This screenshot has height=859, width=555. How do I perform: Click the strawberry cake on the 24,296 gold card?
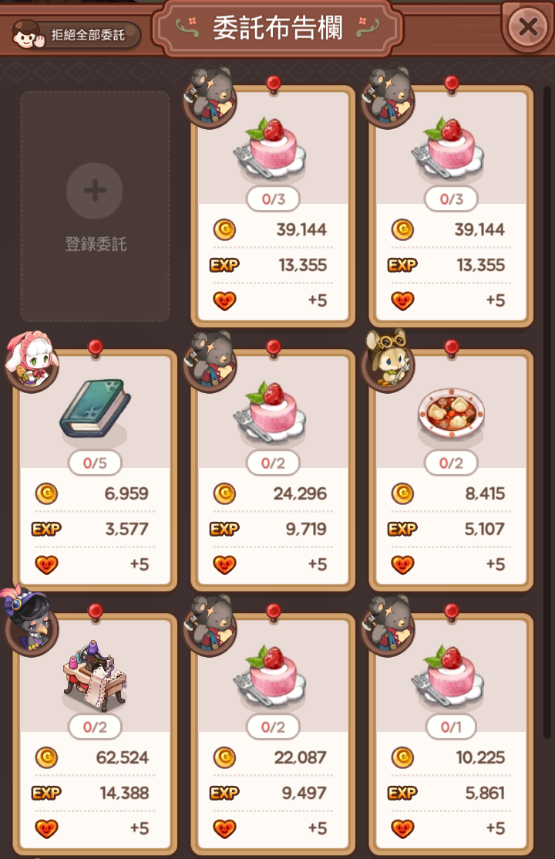click(270, 412)
